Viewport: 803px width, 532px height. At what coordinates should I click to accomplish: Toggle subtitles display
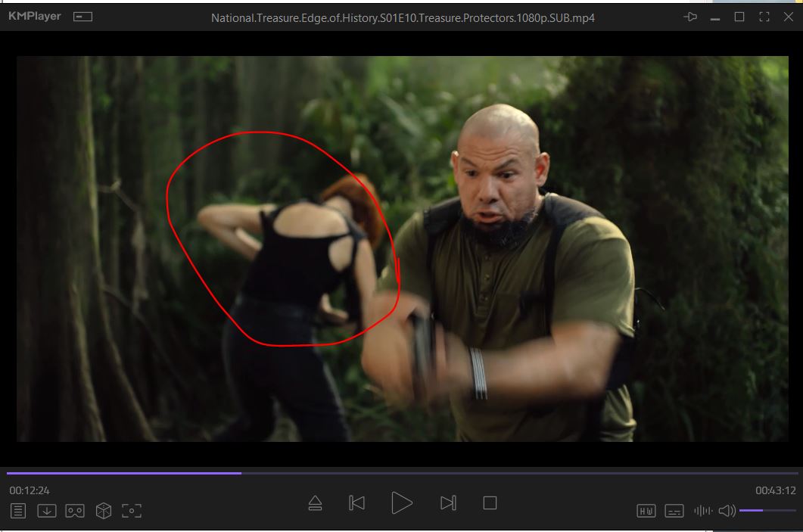coord(674,511)
